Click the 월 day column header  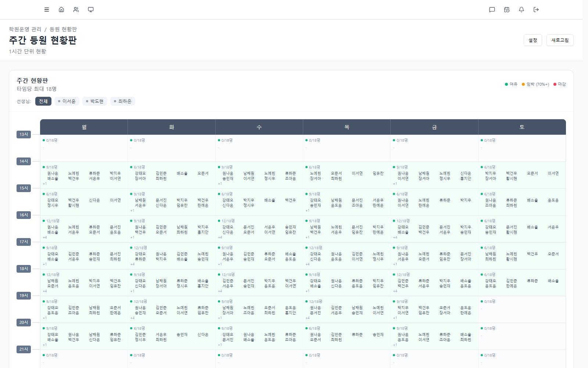84,127
